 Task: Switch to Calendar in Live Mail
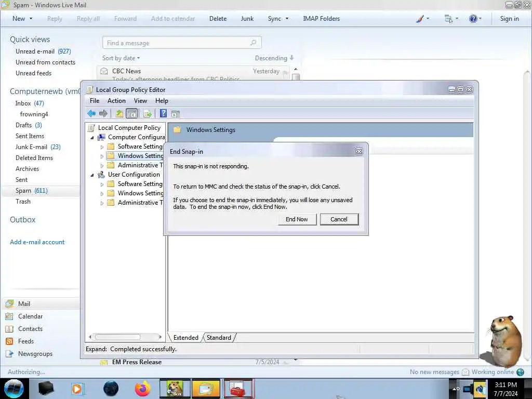(30, 316)
